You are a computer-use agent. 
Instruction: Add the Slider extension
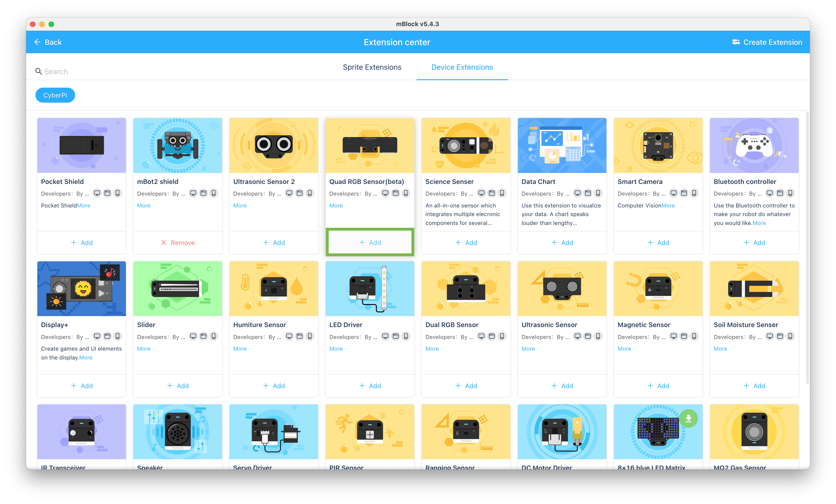click(178, 386)
